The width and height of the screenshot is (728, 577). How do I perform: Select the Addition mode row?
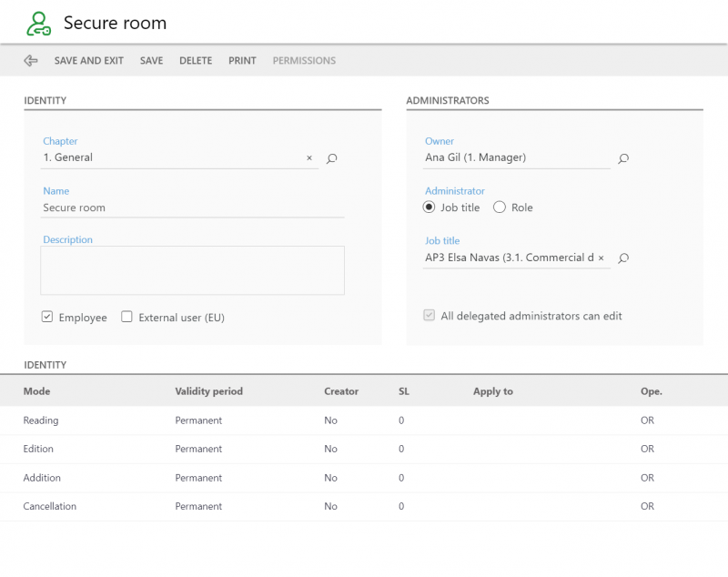pyautogui.click(x=364, y=478)
